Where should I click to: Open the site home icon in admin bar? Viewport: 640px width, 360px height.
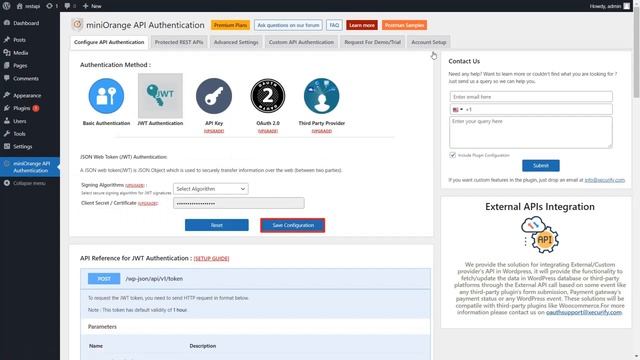tap(20, 6)
